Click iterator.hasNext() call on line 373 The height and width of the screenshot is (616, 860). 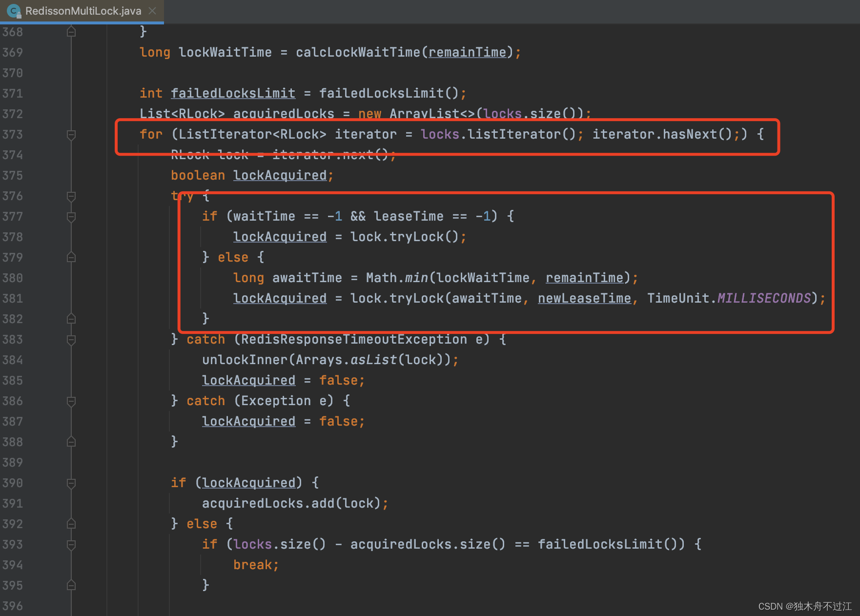point(662,134)
